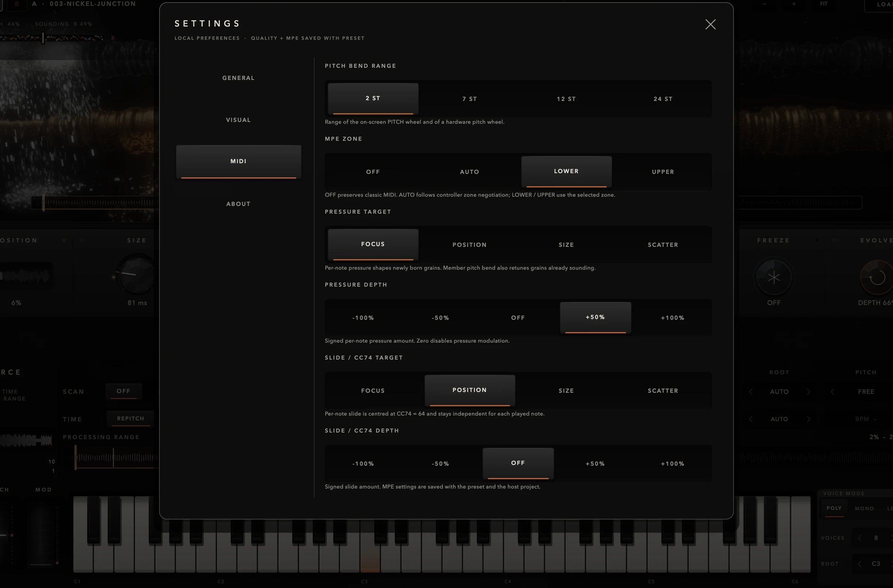Open the Visual settings tab
Screen dimensions: 893x588
[x=238, y=120]
